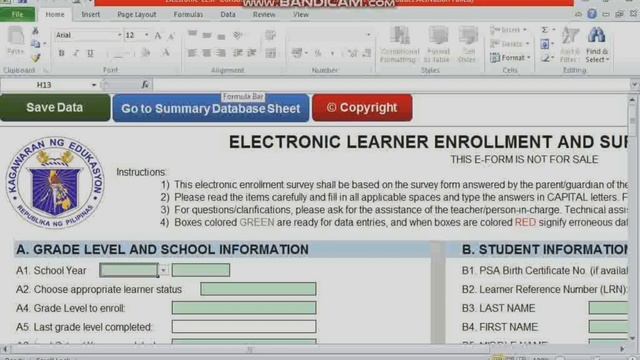
Task: Switch to the Review tab
Action: 264,15
